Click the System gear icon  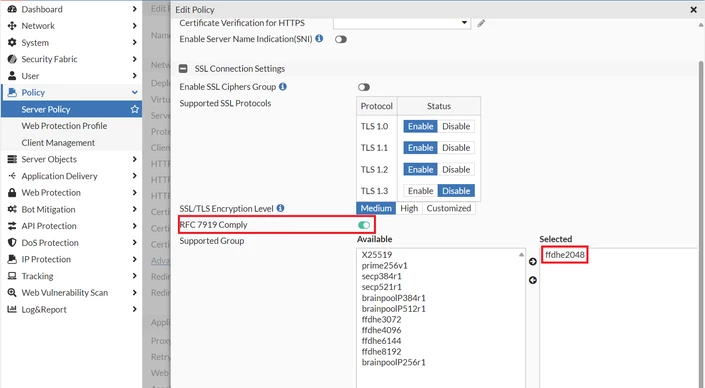[x=12, y=42]
